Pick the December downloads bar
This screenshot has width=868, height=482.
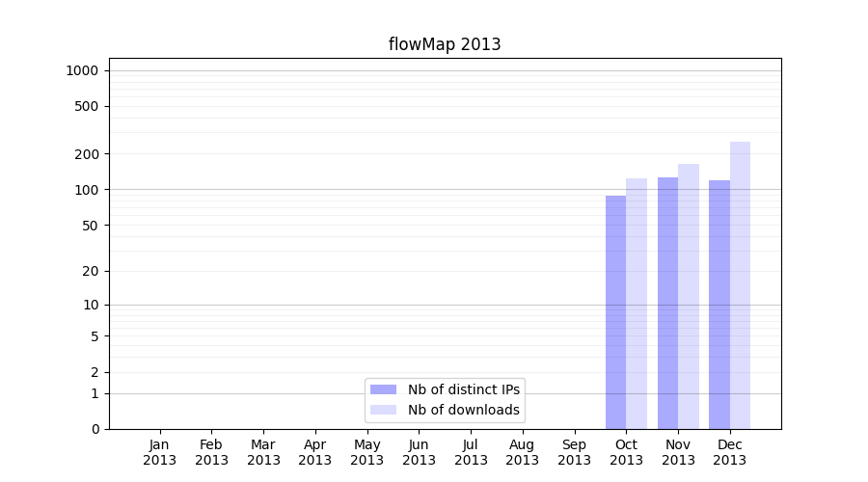740,285
